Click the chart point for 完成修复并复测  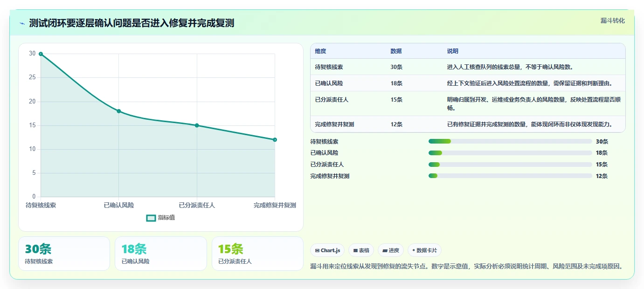(275, 139)
